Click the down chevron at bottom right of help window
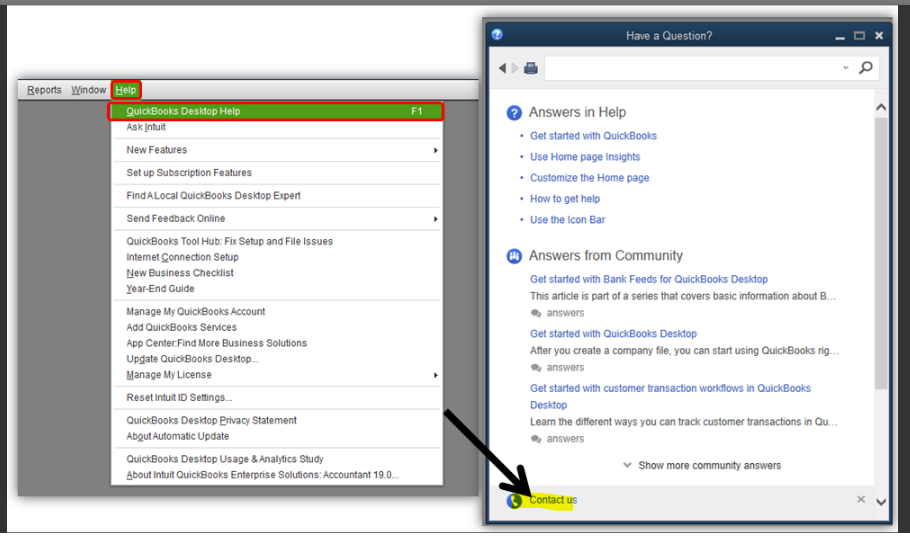The height and width of the screenshot is (536, 910). click(x=881, y=502)
